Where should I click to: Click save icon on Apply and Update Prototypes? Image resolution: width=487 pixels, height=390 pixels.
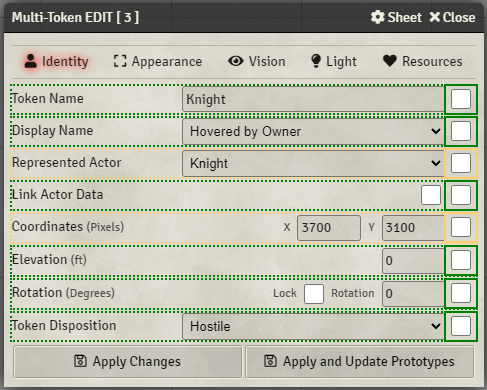point(270,361)
